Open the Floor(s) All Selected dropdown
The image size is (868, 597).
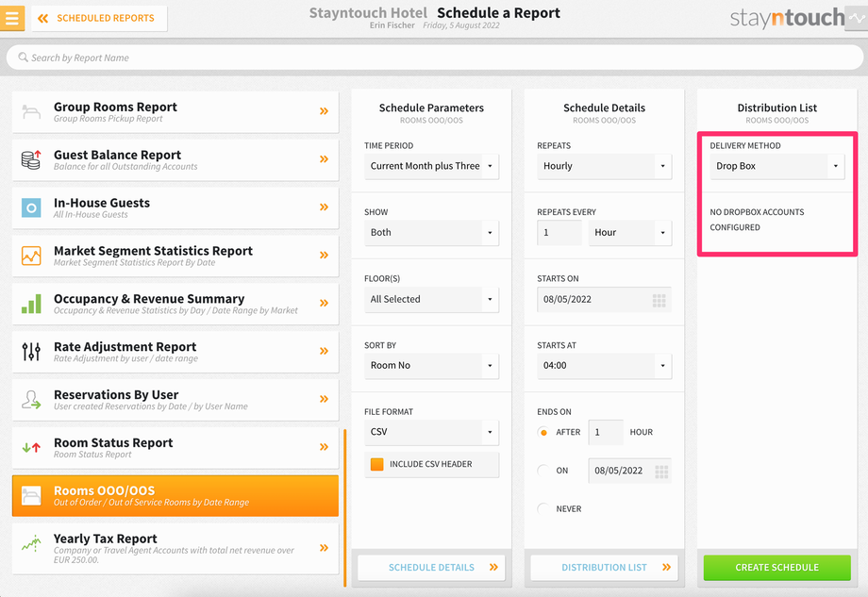coord(431,299)
